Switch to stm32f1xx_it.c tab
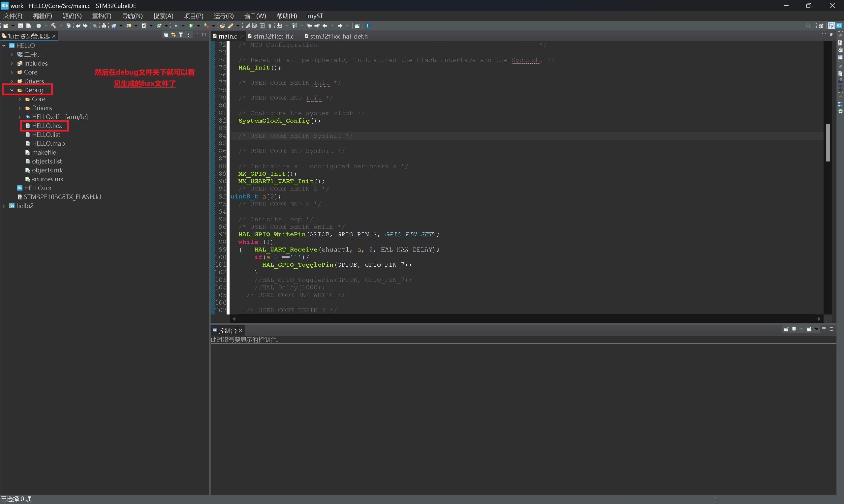Viewport: 844px width, 504px height. click(273, 36)
